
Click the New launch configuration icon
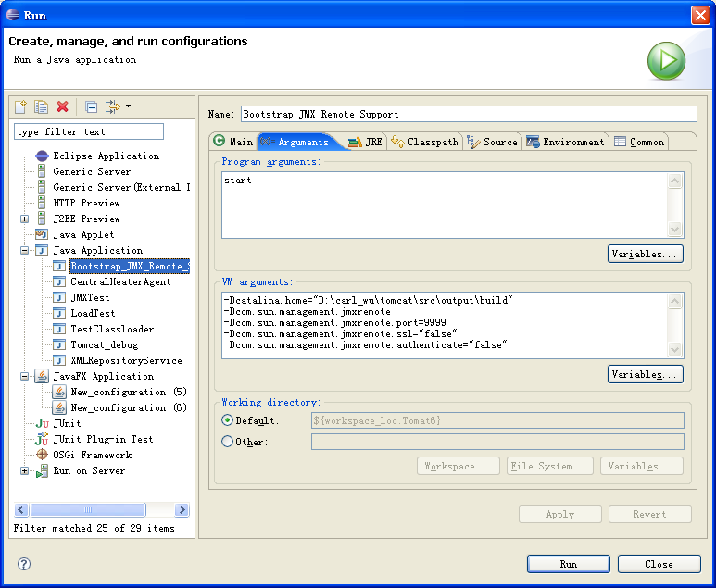tap(21, 107)
